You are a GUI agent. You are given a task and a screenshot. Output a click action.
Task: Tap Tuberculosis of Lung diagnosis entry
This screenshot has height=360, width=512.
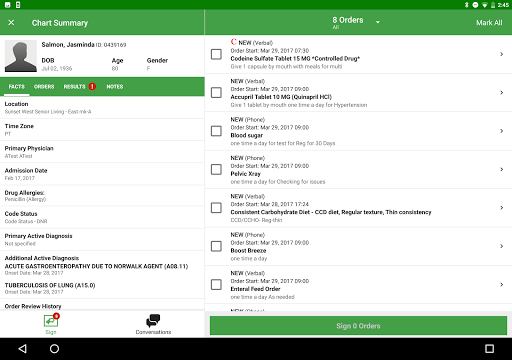pos(50,288)
